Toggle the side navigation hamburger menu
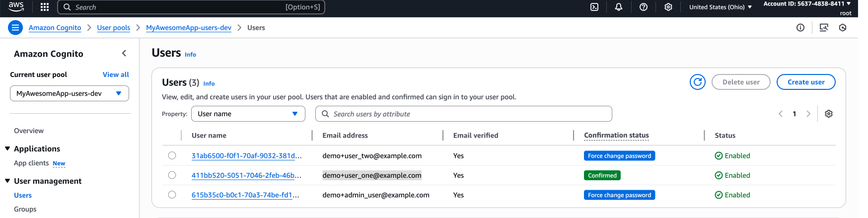 [x=15, y=28]
